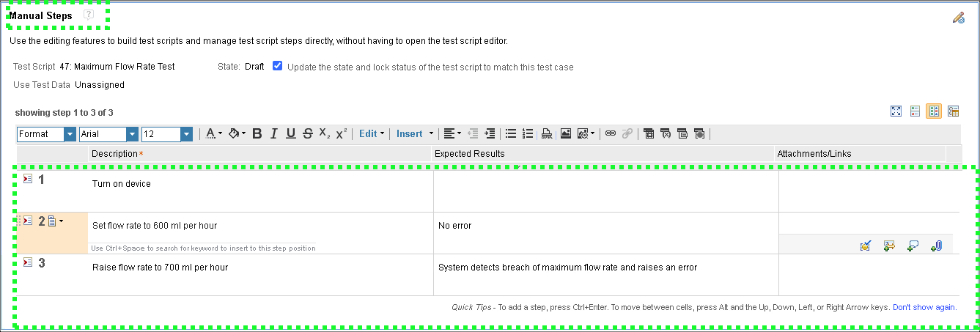Apply italic formatting in the toolbar

[274, 133]
